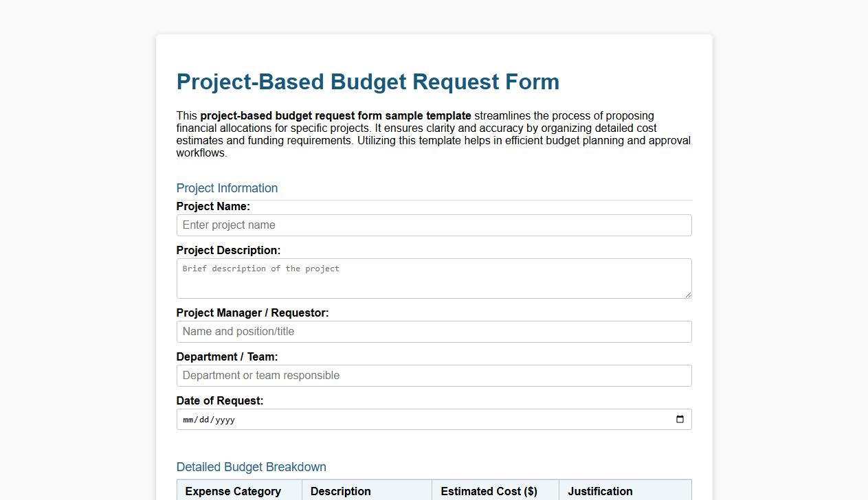Screen dimensions: 868x500
Task: Click the Department / Team label
Action: click(x=227, y=356)
